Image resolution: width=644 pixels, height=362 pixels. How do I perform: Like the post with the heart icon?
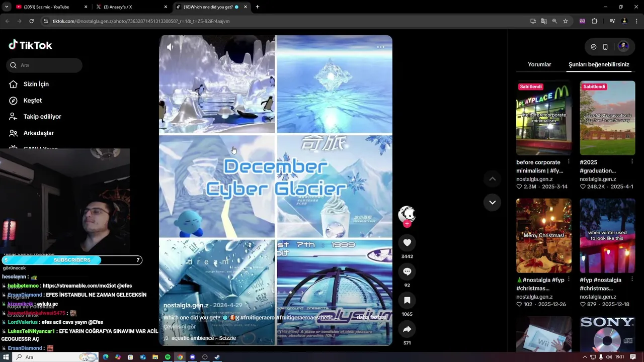click(x=407, y=243)
